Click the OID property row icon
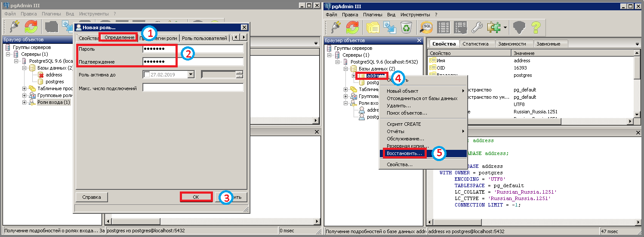644x237 pixels. (x=432, y=68)
